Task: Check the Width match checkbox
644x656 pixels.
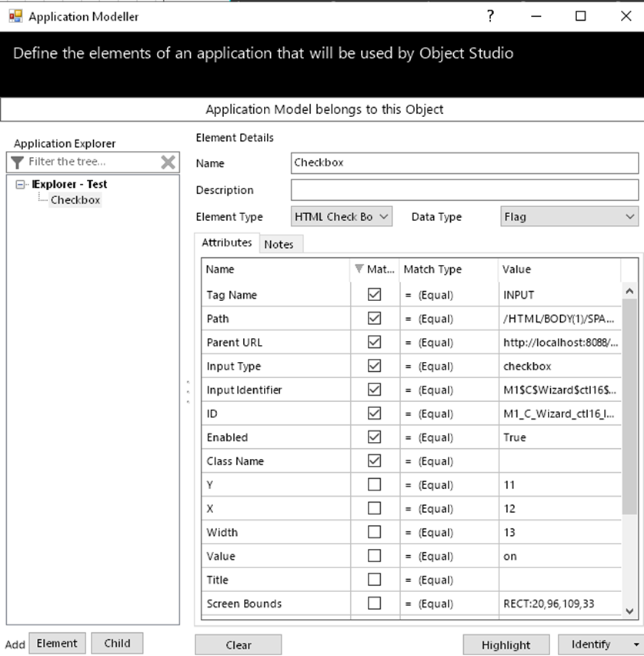Action: pos(374,532)
